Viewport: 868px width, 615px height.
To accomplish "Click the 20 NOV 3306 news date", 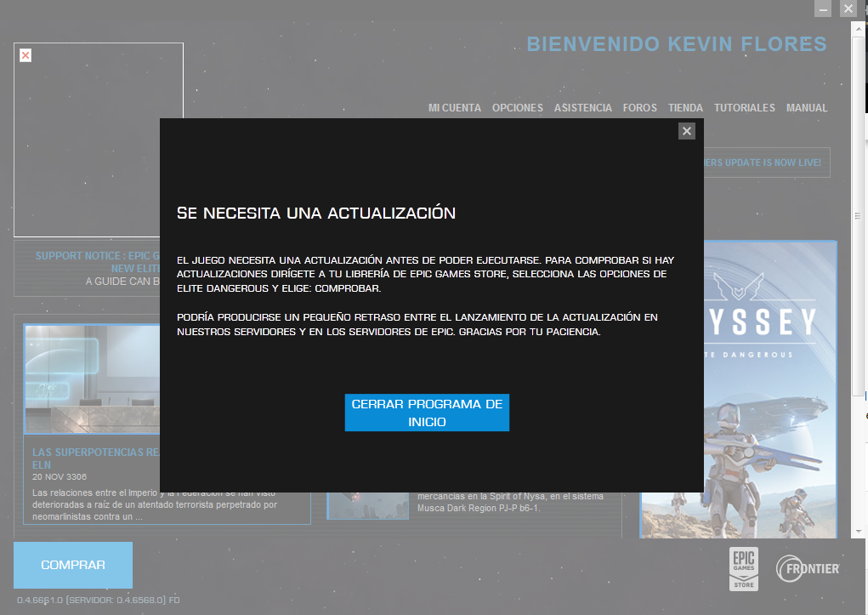I will click(x=60, y=477).
